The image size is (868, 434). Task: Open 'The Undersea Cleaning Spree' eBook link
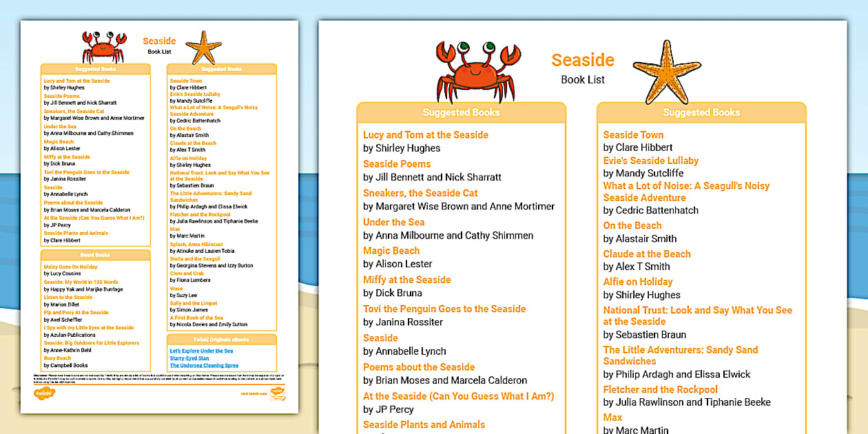point(204,366)
